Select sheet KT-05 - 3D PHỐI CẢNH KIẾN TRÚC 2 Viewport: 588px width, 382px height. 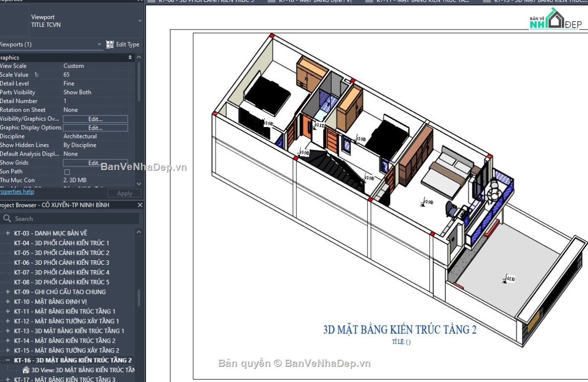pyautogui.click(x=61, y=253)
